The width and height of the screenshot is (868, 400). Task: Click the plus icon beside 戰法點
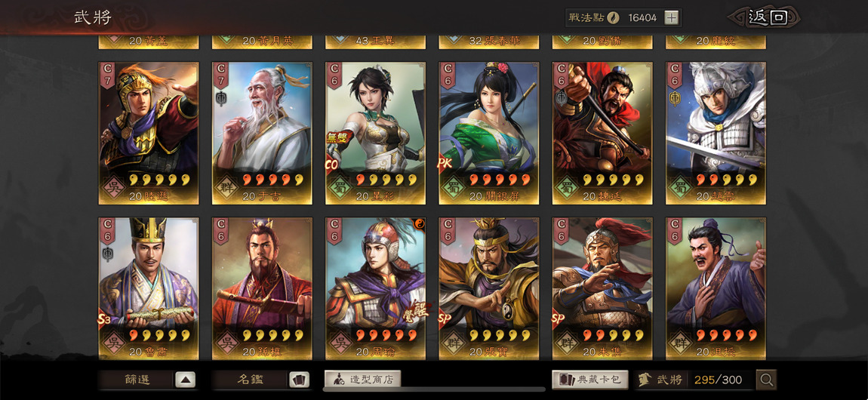(671, 17)
